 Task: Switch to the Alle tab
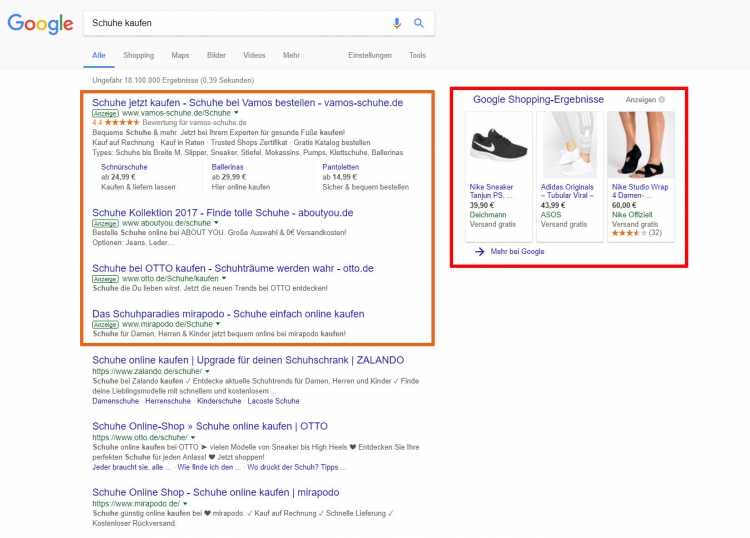[99, 55]
